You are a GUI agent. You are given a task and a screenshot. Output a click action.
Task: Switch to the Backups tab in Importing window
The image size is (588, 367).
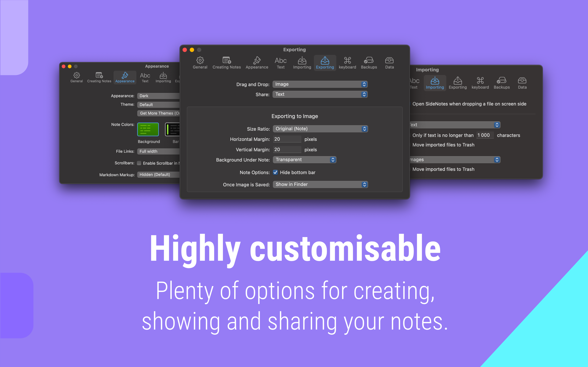point(501,83)
